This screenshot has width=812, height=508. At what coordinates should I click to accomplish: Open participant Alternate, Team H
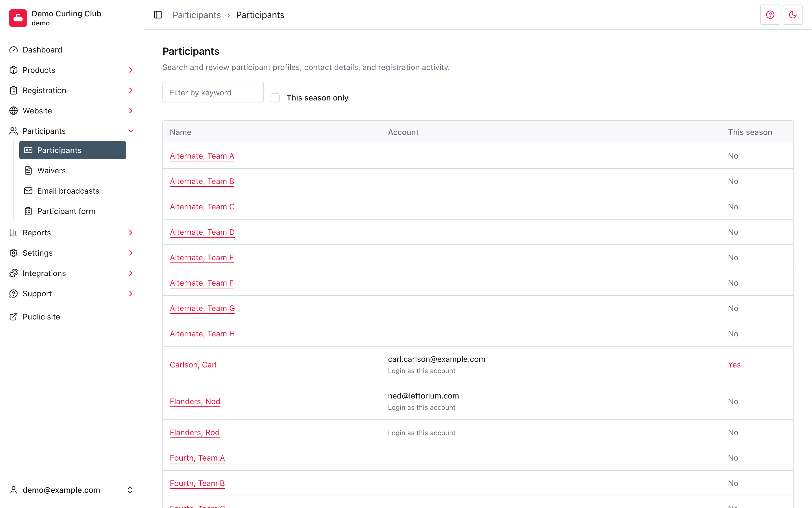[x=202, y=334]
